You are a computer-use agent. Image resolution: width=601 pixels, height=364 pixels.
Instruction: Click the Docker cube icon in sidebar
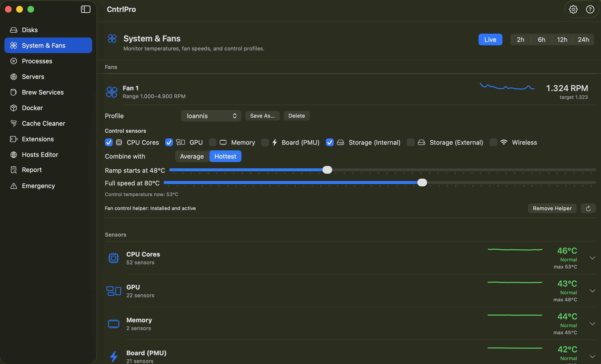click(x=14, y=108)
